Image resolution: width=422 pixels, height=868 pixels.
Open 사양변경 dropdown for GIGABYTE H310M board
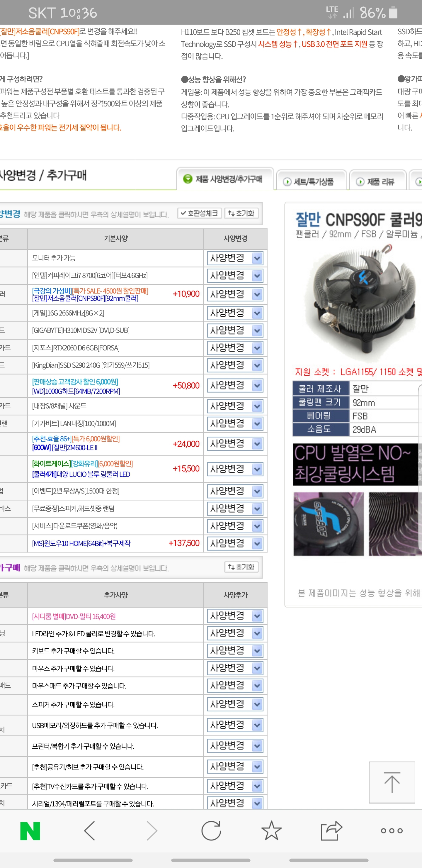[x=235, y=330]
